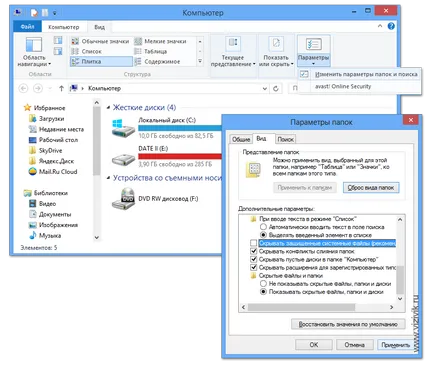The image size is (434, 367).
Task: Select Не показывать скрытые файлы radio
Action: coord(263,284)
